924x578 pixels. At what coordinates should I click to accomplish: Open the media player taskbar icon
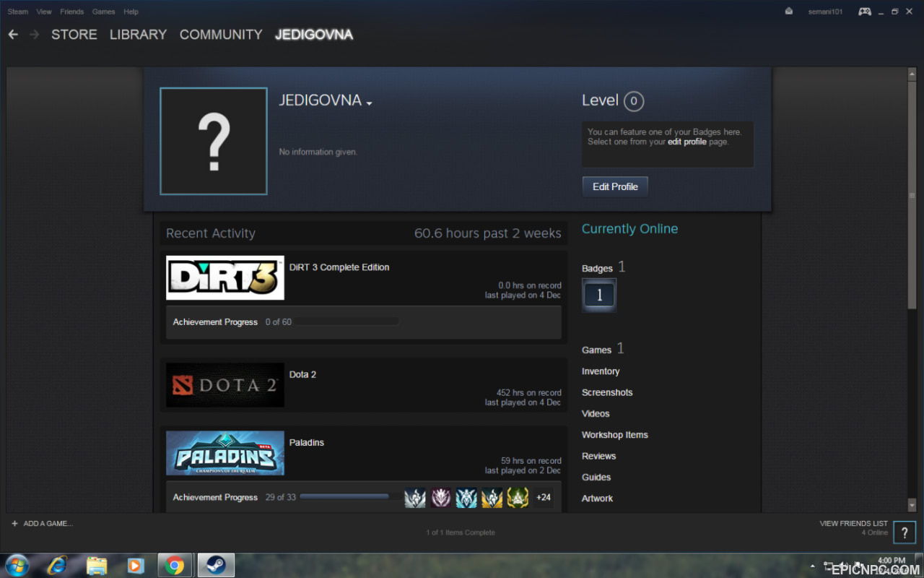tap(135, 565)
